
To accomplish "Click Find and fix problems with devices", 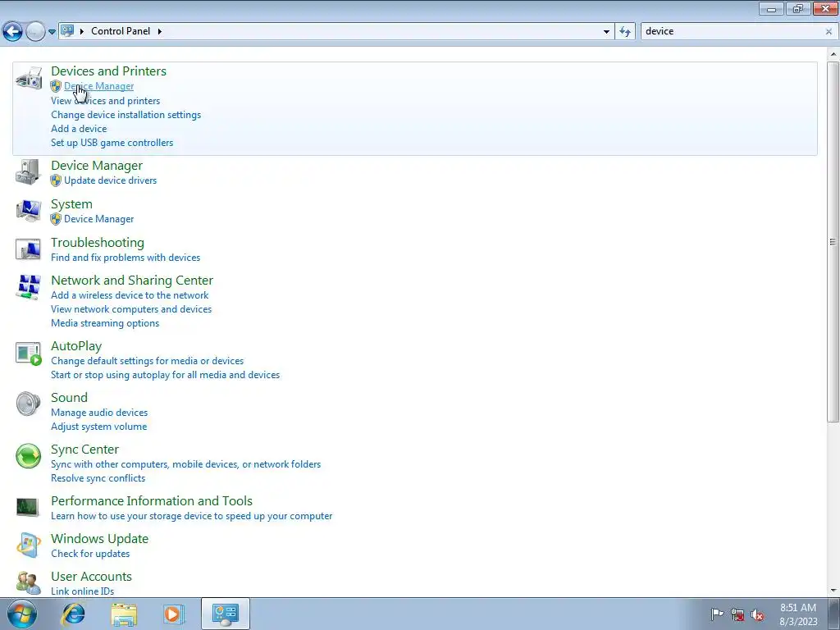I will click(126, 258).
